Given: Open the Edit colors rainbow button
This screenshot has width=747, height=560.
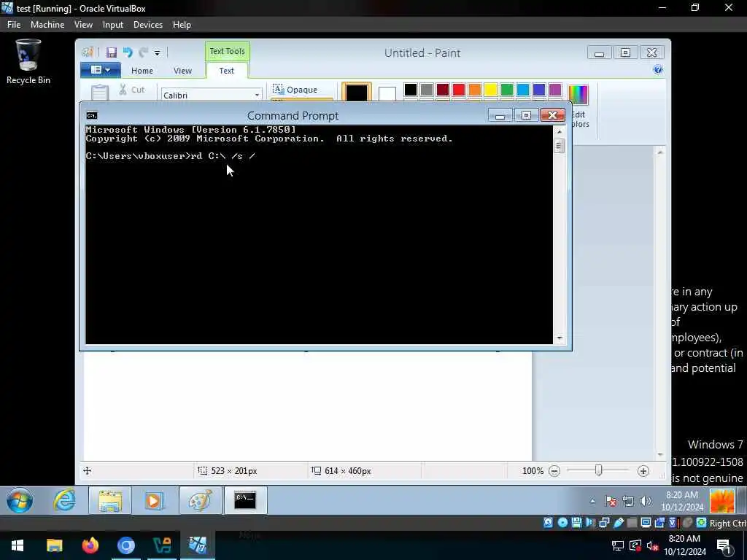Looking at the screenshot, I should click(x=578, y=95).
